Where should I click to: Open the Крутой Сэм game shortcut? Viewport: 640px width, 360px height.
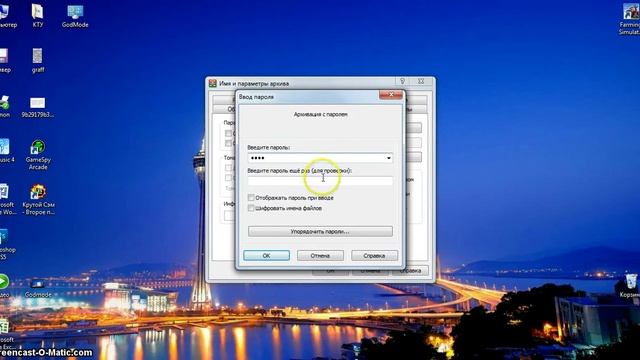click(x=38, y=200)
